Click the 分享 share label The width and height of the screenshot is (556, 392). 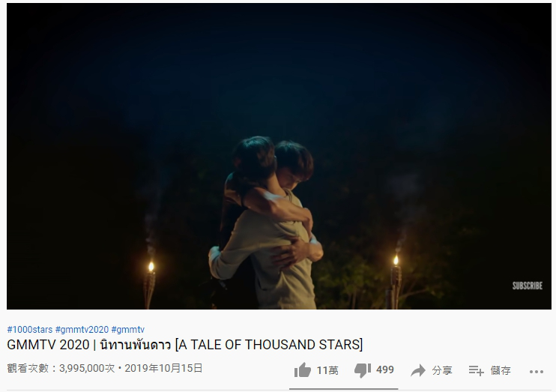[442, 370]
